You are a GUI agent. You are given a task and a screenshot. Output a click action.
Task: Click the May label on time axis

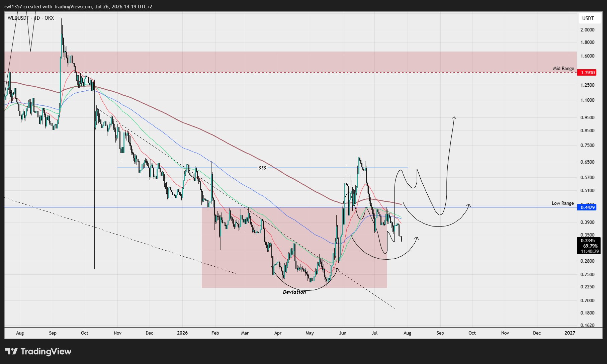pyautogui.click(x=310, y=333)
